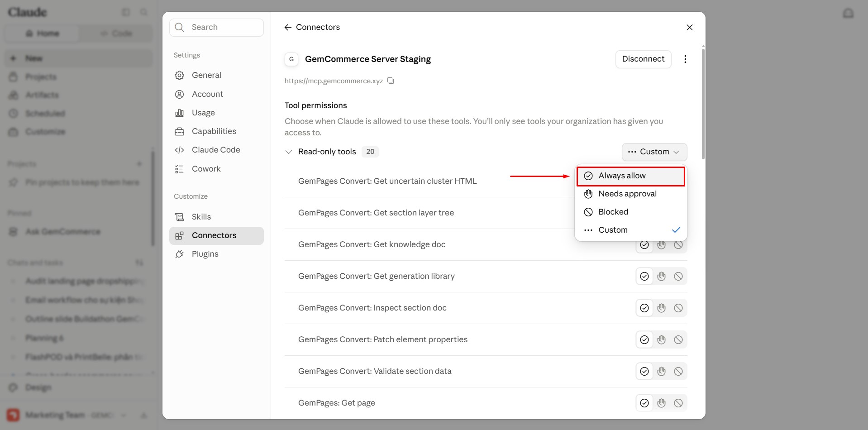Open the Custom permission dropdown
This screenshot has width=868, height=430.
click(654, 152)
